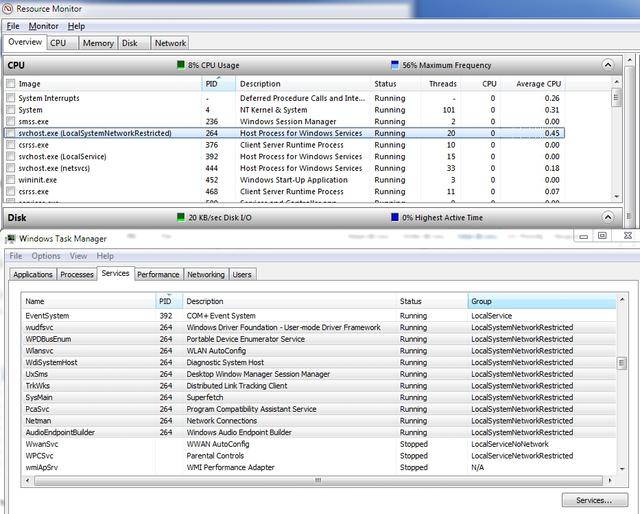Image resolution: width=640 pixels, height=514 pixels.
Task: Open the Monitor menu in Resource Monitor
Action: click(x=43, y=26)
